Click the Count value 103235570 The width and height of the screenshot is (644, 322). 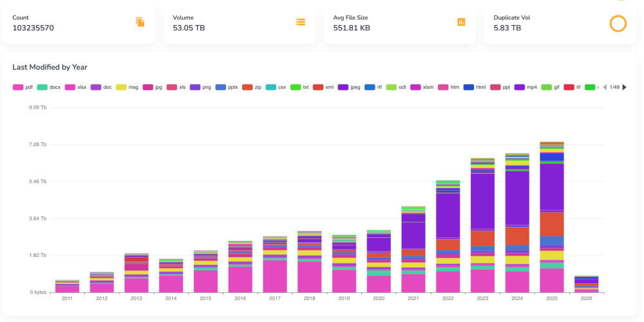click(x=33, y=28)
